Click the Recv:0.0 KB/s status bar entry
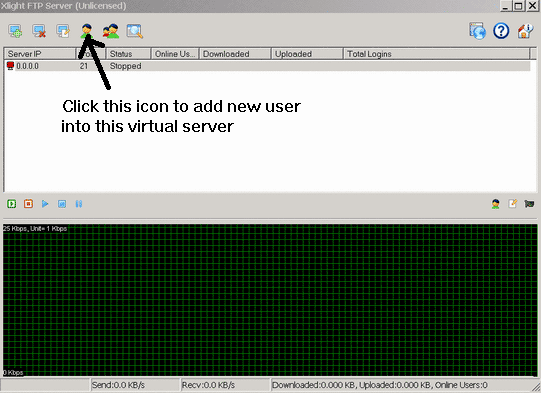The width and height of the screenshot is (541, 393). point(225,385)
